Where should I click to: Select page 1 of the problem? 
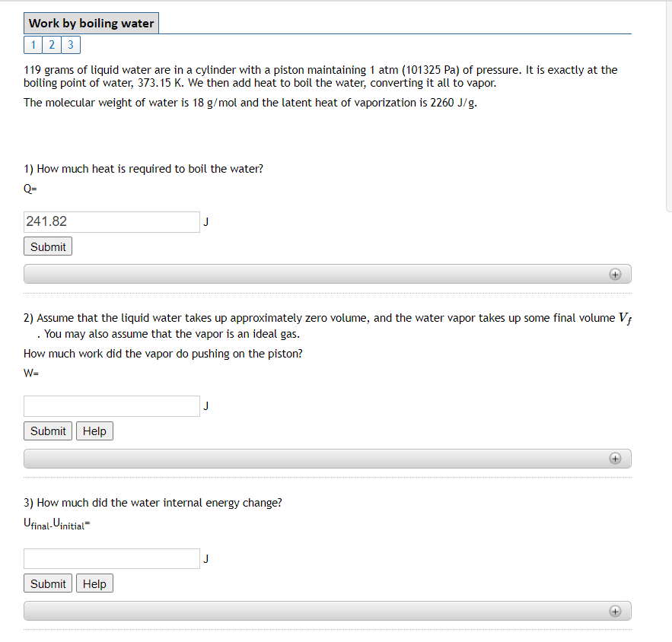coord(33,44)
